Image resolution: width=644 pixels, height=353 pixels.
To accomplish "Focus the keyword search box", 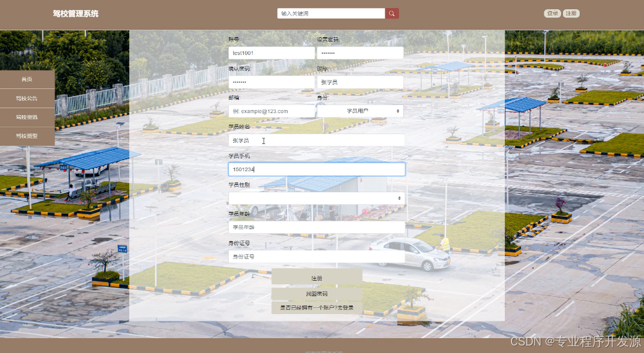I will pyautogui.click(x=331, y=14).
